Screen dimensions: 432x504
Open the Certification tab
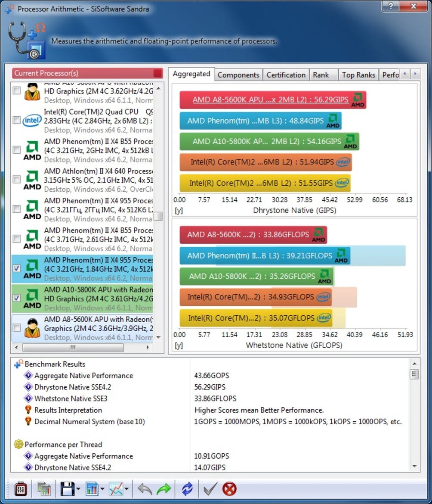286,75
